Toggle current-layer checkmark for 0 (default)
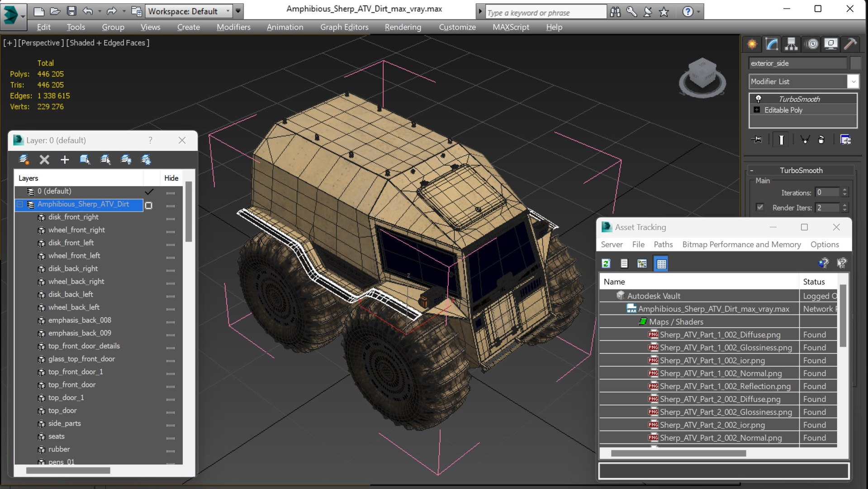The width and height of the screenshot is (868, 489). coord(149,192)
